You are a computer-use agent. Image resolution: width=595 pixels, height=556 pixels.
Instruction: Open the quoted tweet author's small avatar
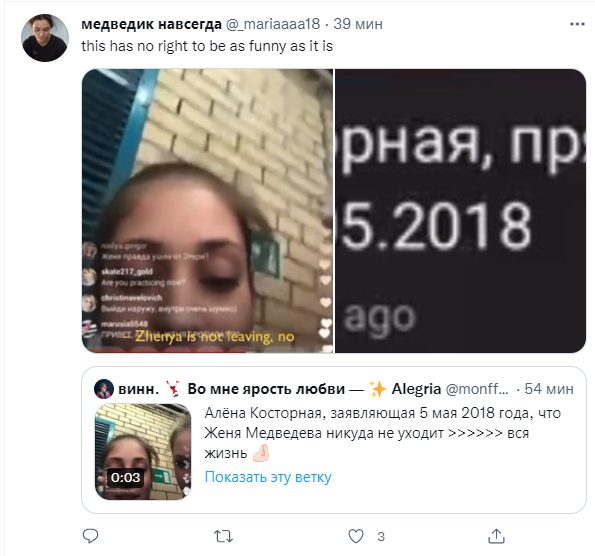104,389
